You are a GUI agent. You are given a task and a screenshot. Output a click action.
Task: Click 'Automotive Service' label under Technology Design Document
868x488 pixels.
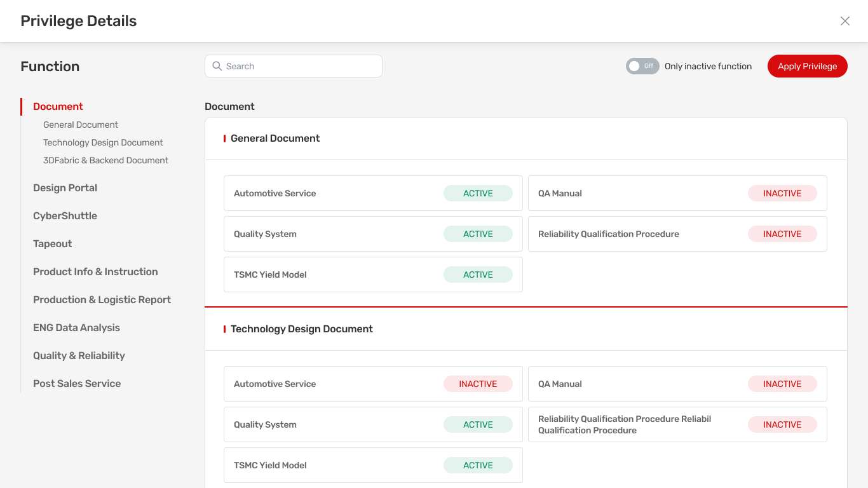pyautogui.click(x=275, y=384)
